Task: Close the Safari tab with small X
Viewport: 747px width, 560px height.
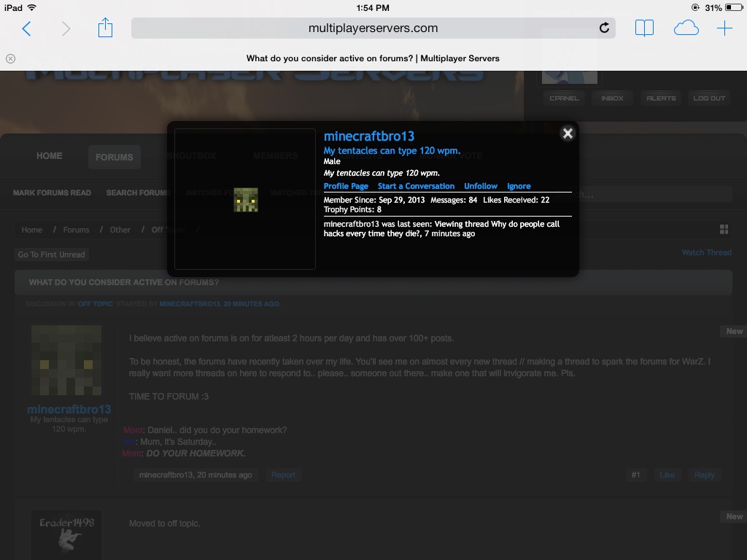Action: pos(10,58)
